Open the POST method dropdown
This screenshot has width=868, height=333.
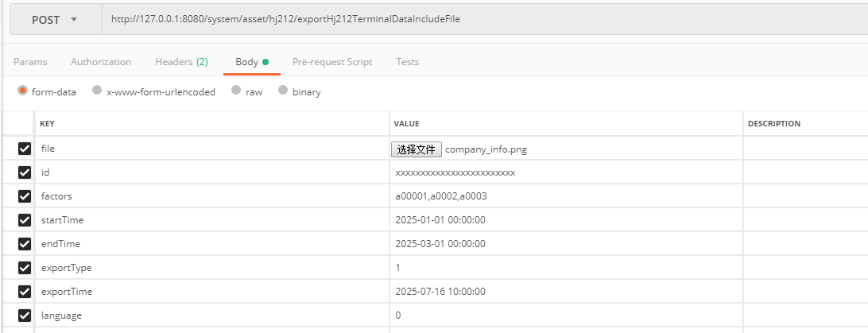[x=55, y=21]
